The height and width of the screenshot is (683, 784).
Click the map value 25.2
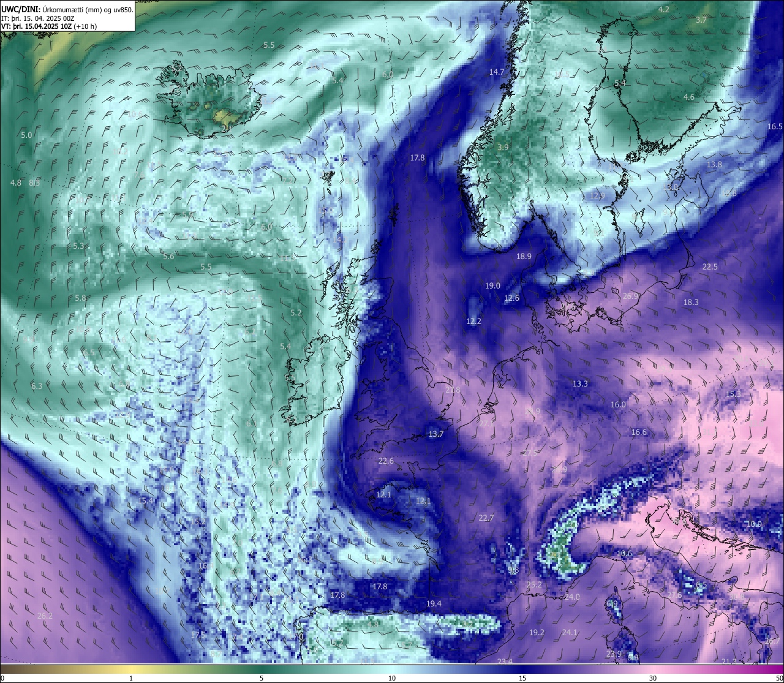click(x=534, y=584)
